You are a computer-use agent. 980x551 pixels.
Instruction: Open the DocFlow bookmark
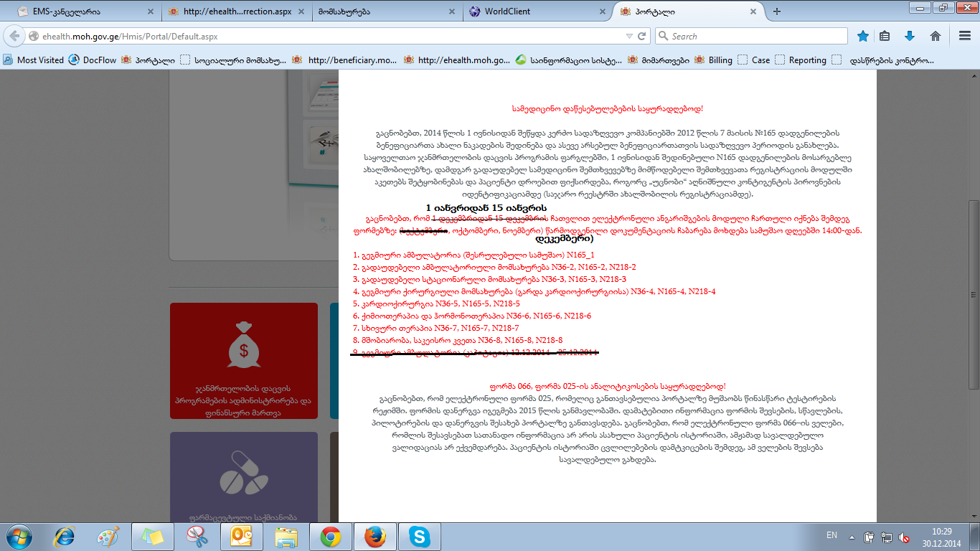point(93,60)
